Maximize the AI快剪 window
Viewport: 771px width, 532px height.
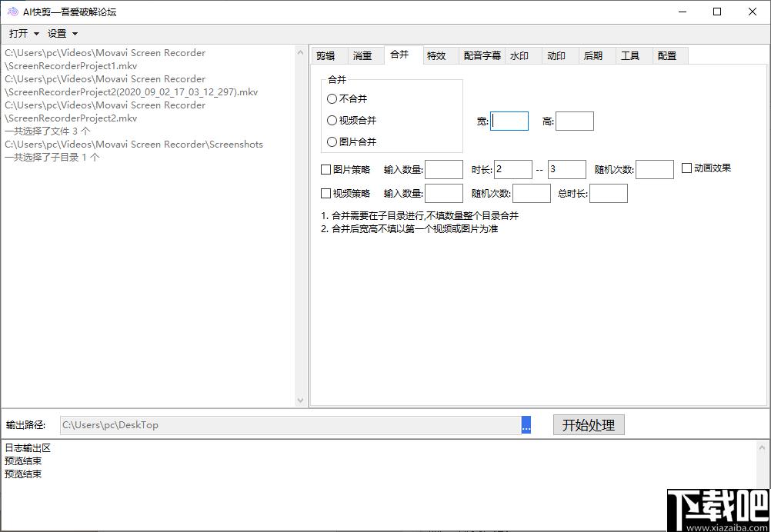[x=717, y=12]
